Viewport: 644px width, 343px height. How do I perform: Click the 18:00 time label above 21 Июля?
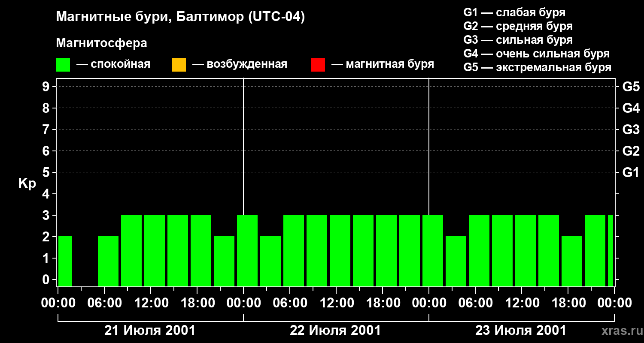click(x=197, y=303)
